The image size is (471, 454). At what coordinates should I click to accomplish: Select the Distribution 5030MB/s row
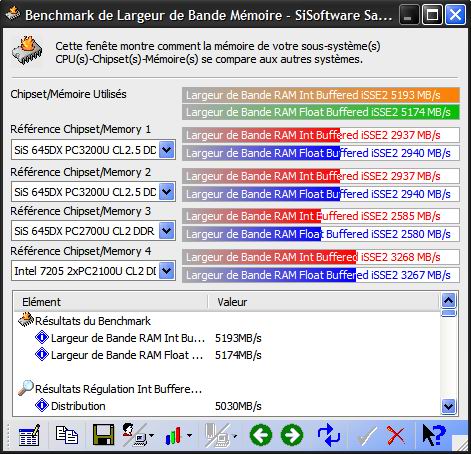[227, 406]
